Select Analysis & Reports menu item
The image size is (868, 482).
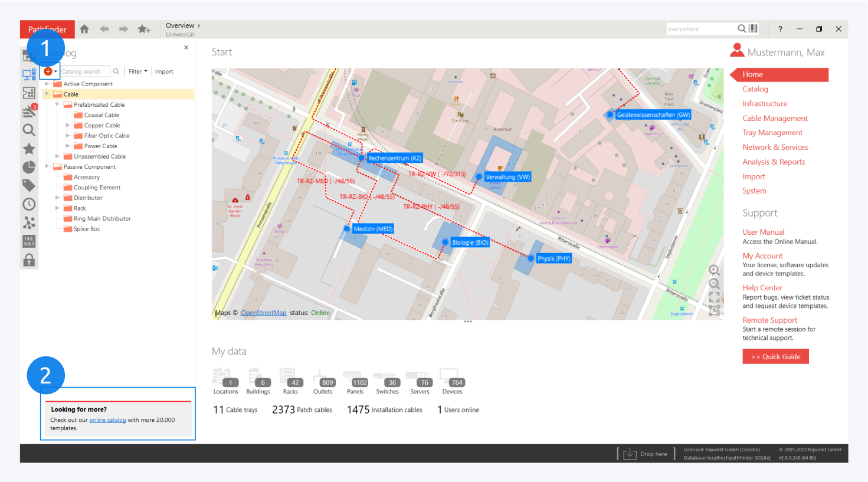point(774,162)
